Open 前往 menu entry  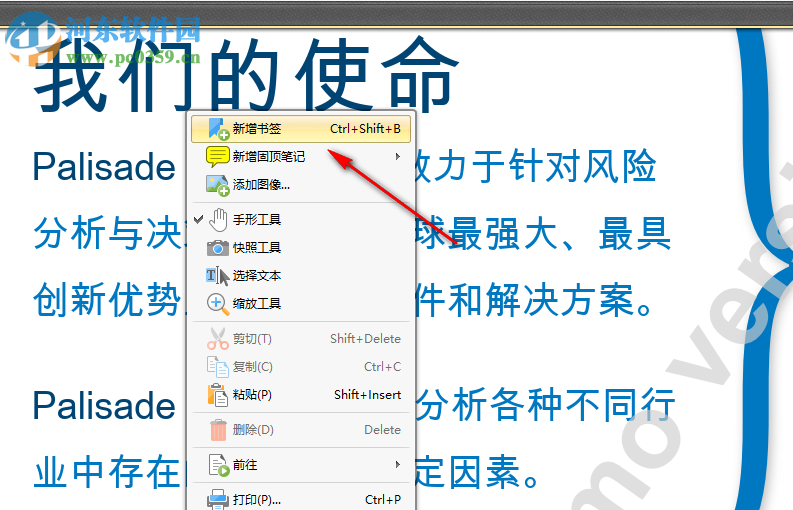click(301, 465)
